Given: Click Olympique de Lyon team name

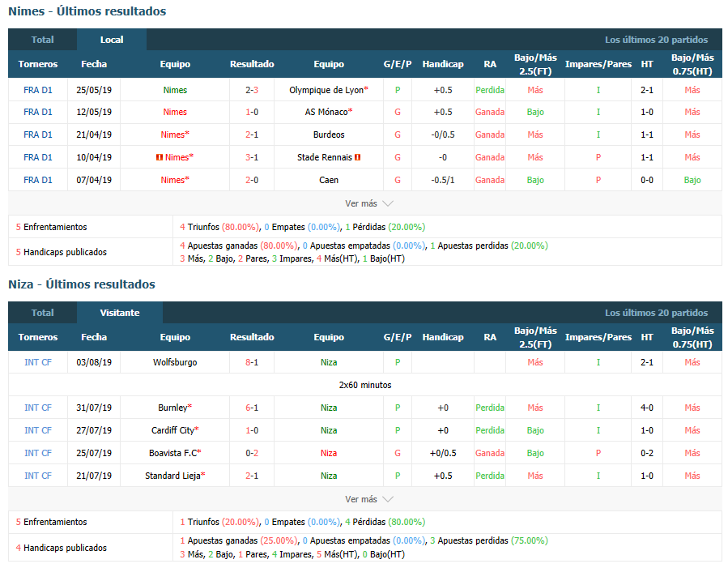Looking at the screenshot, I should point(326,90).
